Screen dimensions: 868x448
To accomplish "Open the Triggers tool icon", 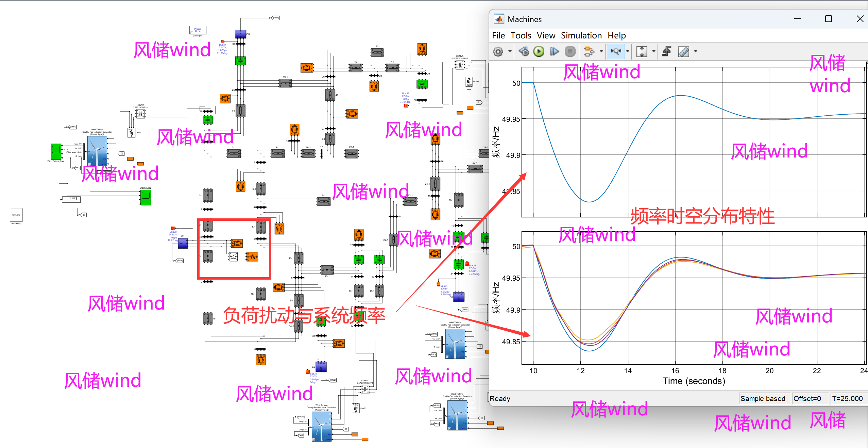I will tap(666, 52).
